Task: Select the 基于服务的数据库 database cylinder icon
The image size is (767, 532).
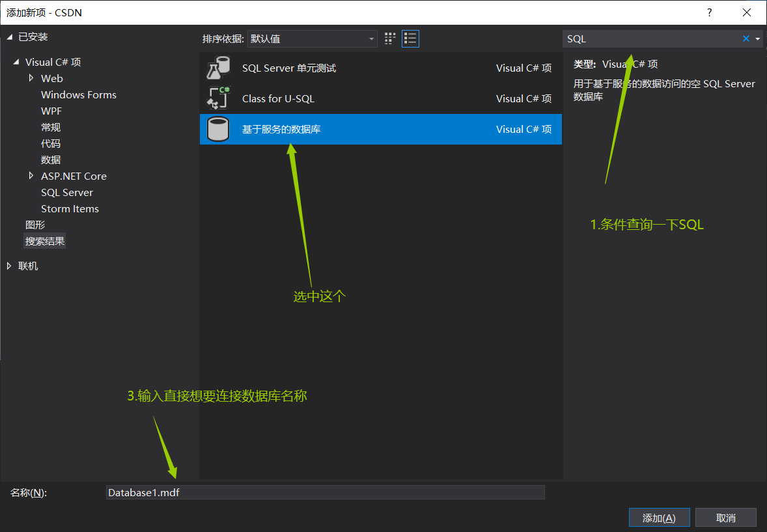Action: click(x=217, y=129)
